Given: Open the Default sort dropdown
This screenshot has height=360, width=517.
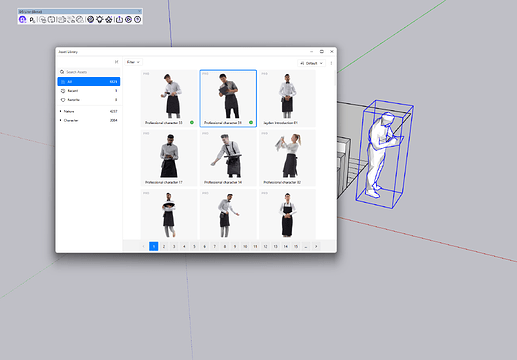Looking at the screenshot, I should 311,63.
